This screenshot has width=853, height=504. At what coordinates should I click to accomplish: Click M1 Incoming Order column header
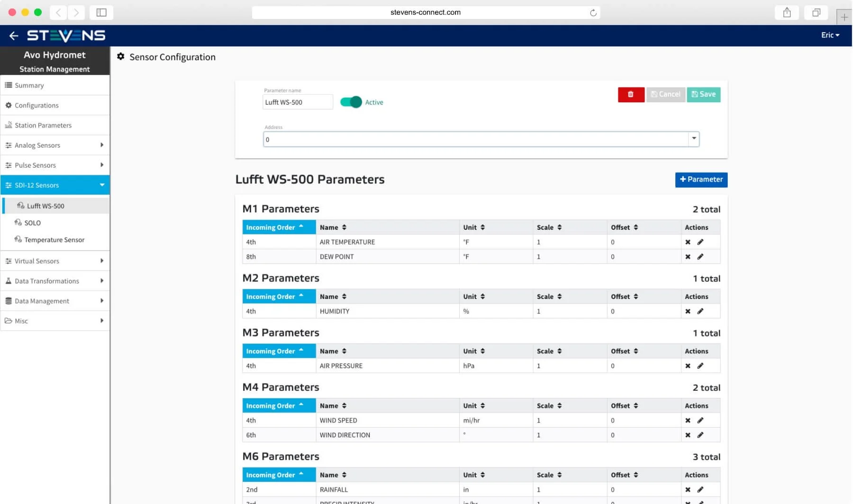(279, 227)
